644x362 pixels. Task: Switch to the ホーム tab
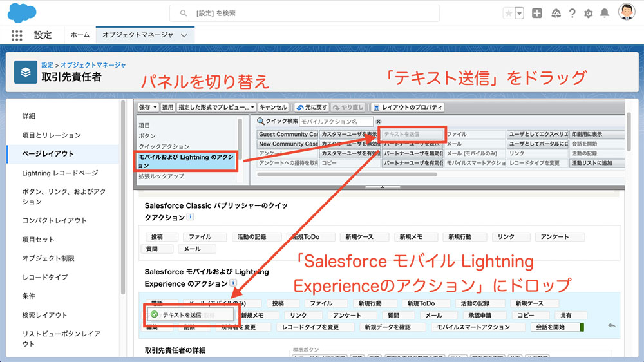click(80, 35)
